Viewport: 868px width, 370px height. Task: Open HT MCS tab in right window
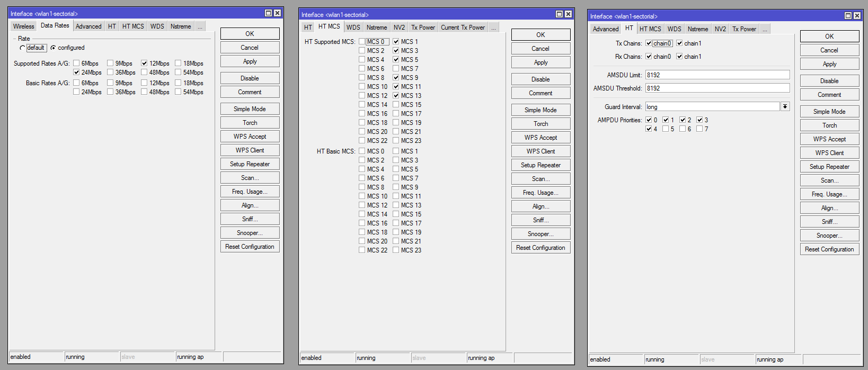pos(650,29)
